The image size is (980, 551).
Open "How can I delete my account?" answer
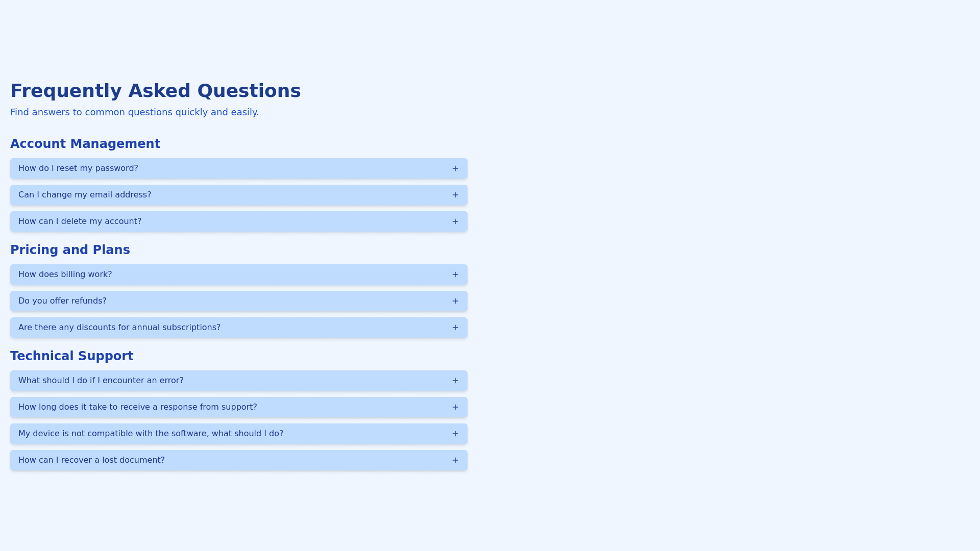click(80, 221)
